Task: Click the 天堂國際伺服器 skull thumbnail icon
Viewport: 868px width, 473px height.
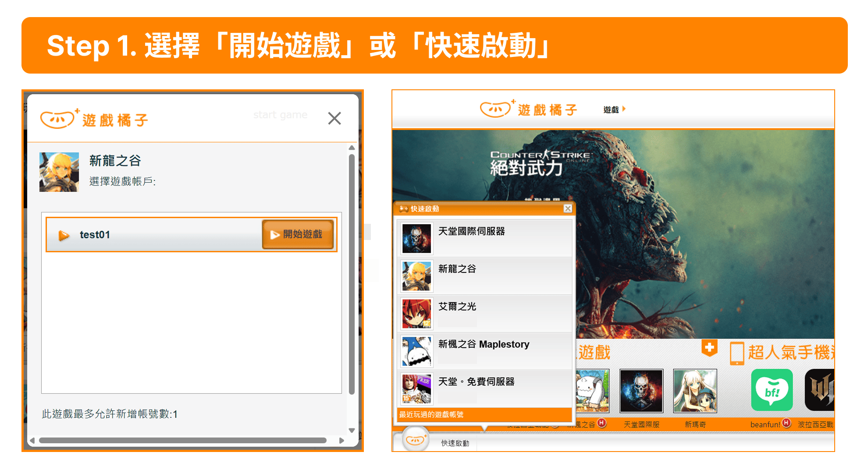Action: point(416,239)
